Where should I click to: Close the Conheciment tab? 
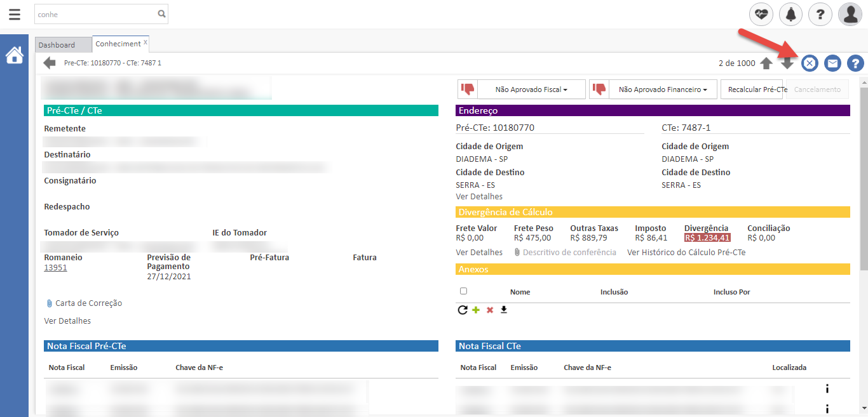146,43
